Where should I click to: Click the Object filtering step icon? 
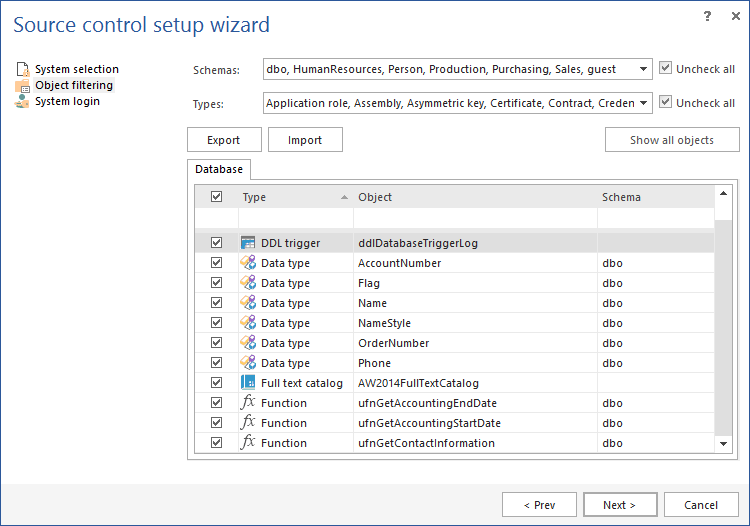pyautogui.click(x=23, y=85)
